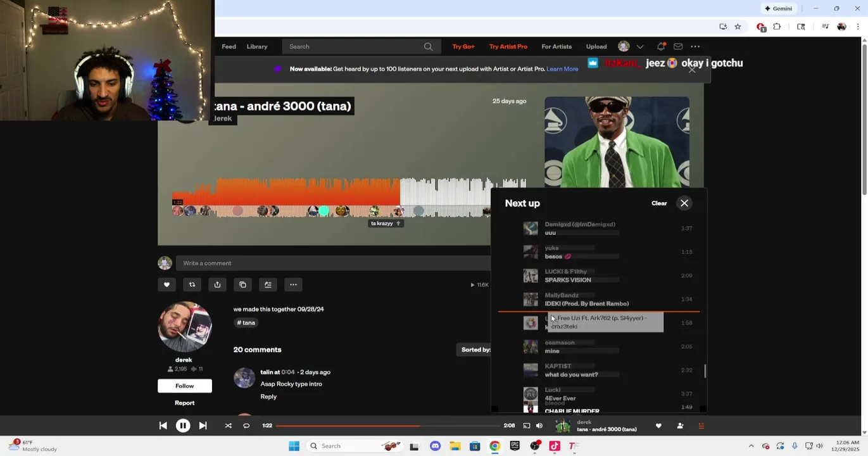Reply to talin's comment
Image resolution: width=868 pixels, height=456 pixels.
[x=268, y=396]
